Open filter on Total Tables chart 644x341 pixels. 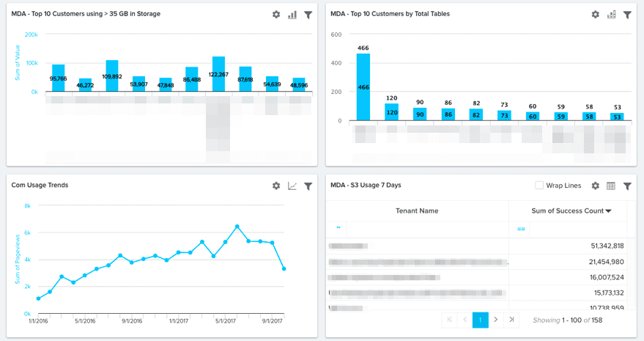(627, 15)
